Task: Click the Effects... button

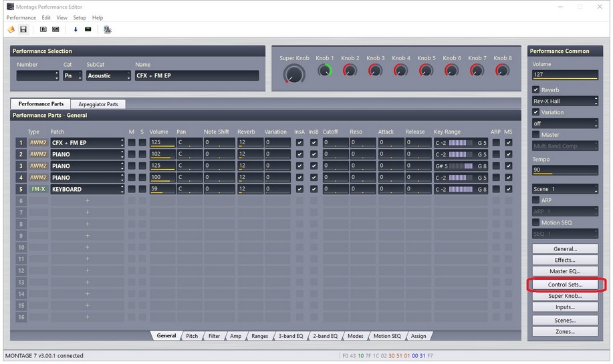Action: pyautogui.click(x=565, y=260)
